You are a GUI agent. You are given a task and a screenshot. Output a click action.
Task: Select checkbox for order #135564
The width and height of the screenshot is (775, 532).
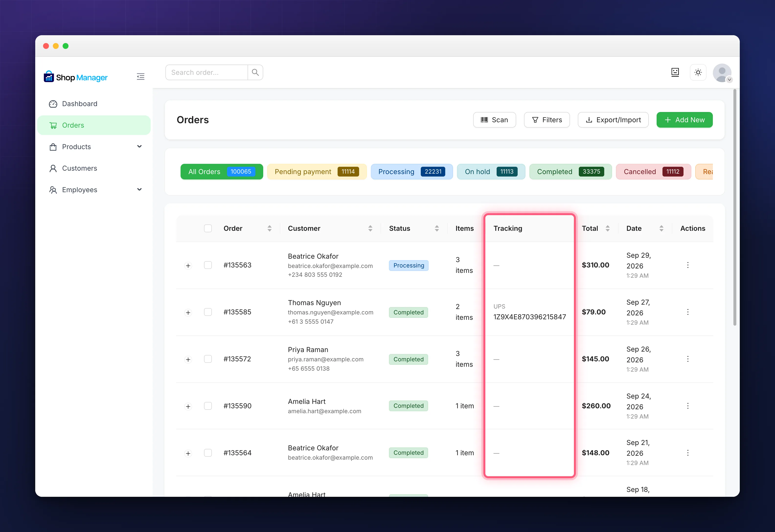(x=208, y=453)
